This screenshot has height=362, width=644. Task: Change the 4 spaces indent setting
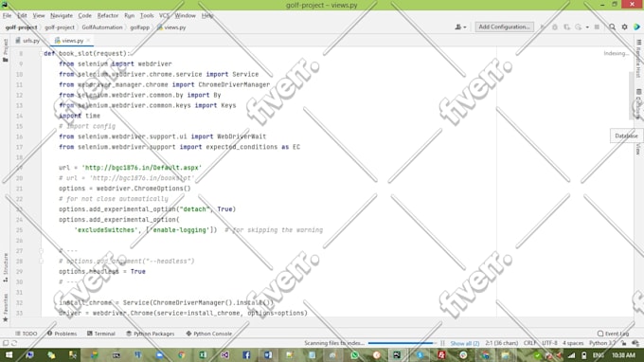pos(573,343)
